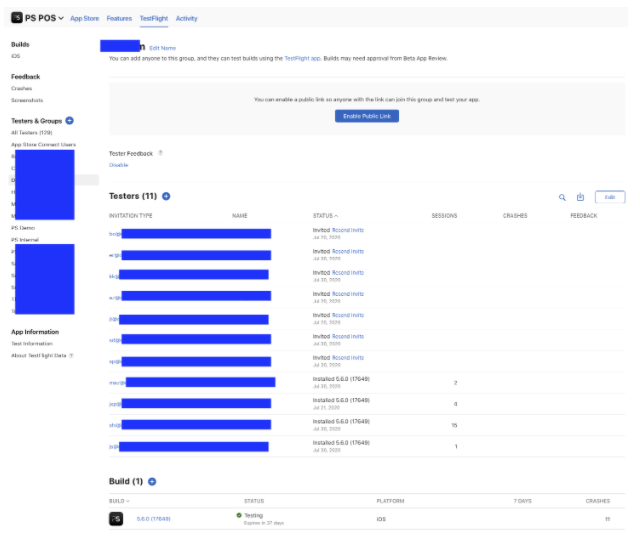Select App Store Connect Users group
Image resolution: width=640 pixels, height=543 pixels.
[x=43, y=145]
